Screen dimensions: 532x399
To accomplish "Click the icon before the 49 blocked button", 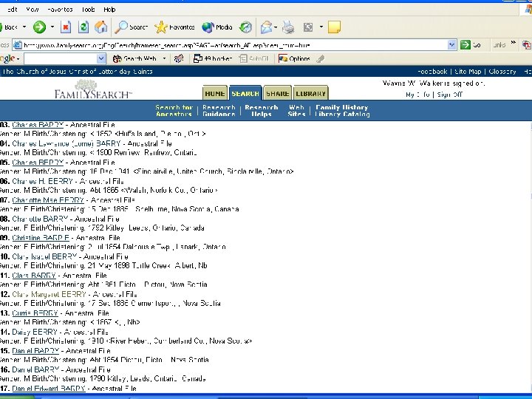I will pyautogui.click(x=179, y=58).
